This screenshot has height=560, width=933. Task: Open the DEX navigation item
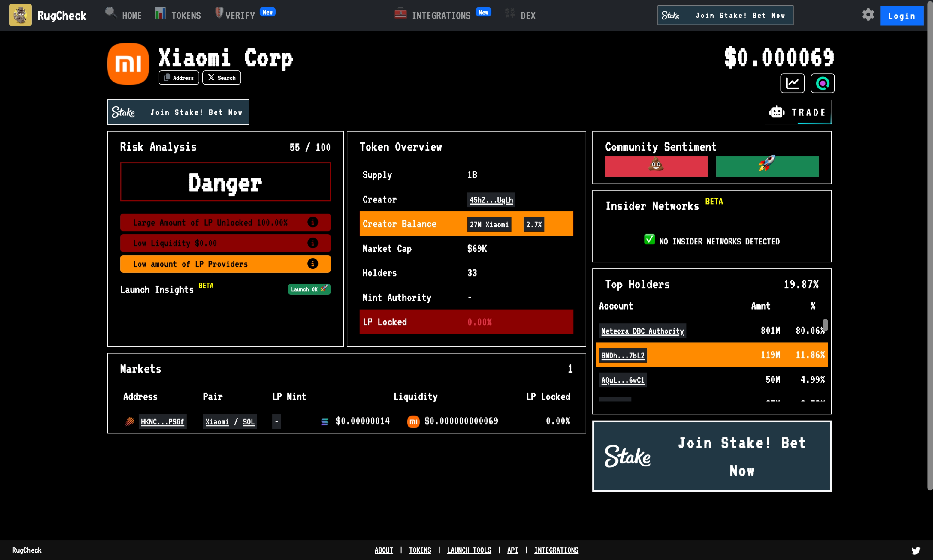click(x=527, y=15)
